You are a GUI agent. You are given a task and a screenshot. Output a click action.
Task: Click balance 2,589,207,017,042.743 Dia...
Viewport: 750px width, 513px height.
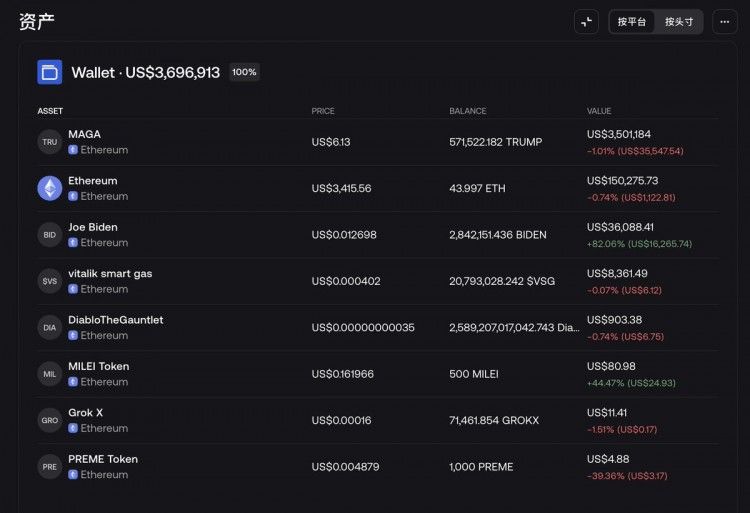[514, 327]
